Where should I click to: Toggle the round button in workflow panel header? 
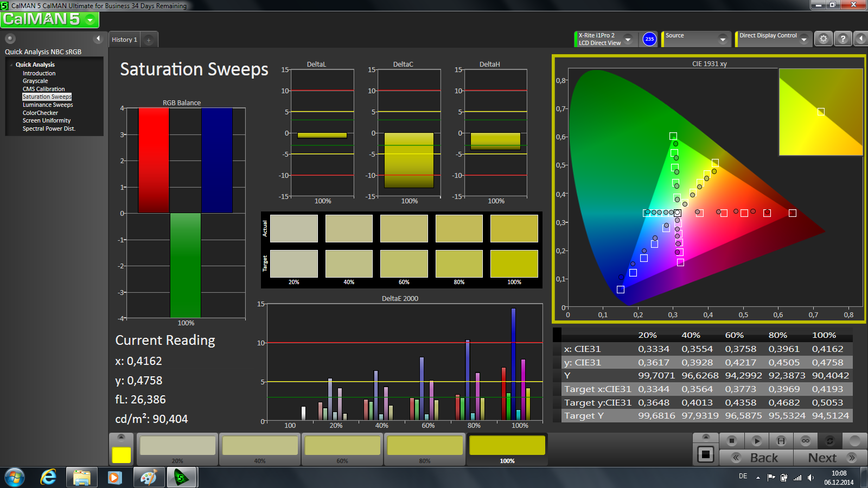[10, 38]
